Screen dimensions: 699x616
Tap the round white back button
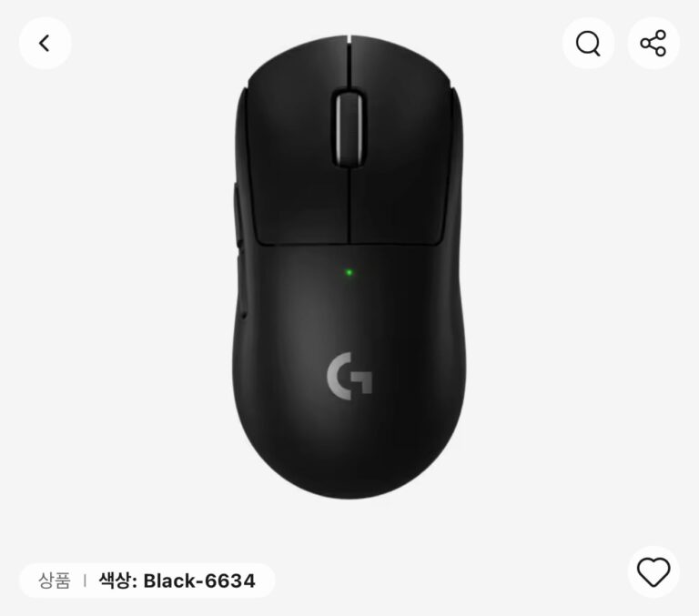(x=45, y=44)
